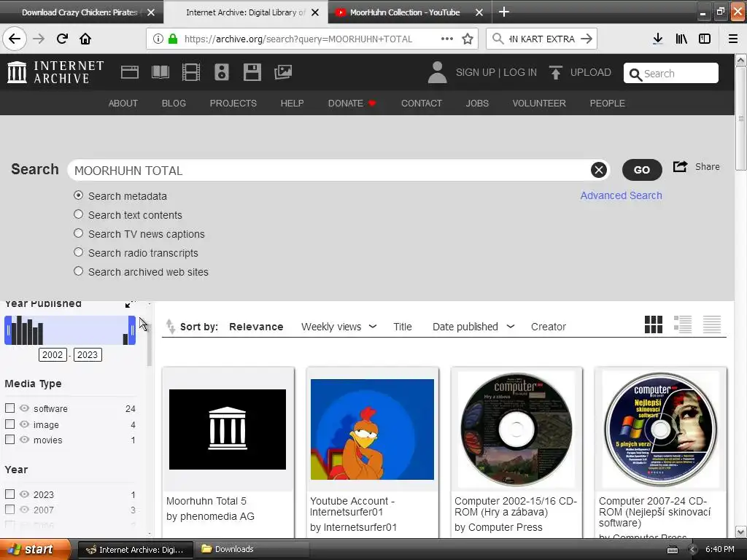Sort results by Creator
Viewport: 747px width, 560px height.
(549, 327)
